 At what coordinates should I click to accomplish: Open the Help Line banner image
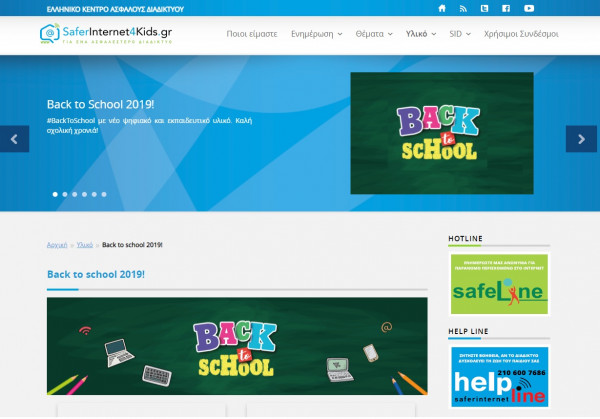499,377
